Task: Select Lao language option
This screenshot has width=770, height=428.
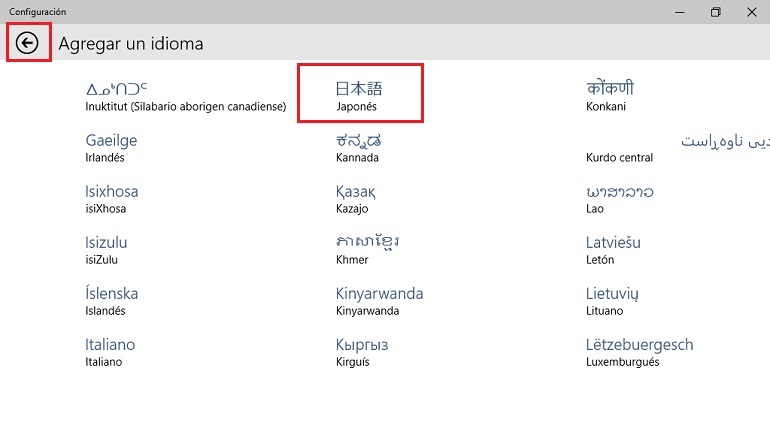Action: click(x=613, y=199)
